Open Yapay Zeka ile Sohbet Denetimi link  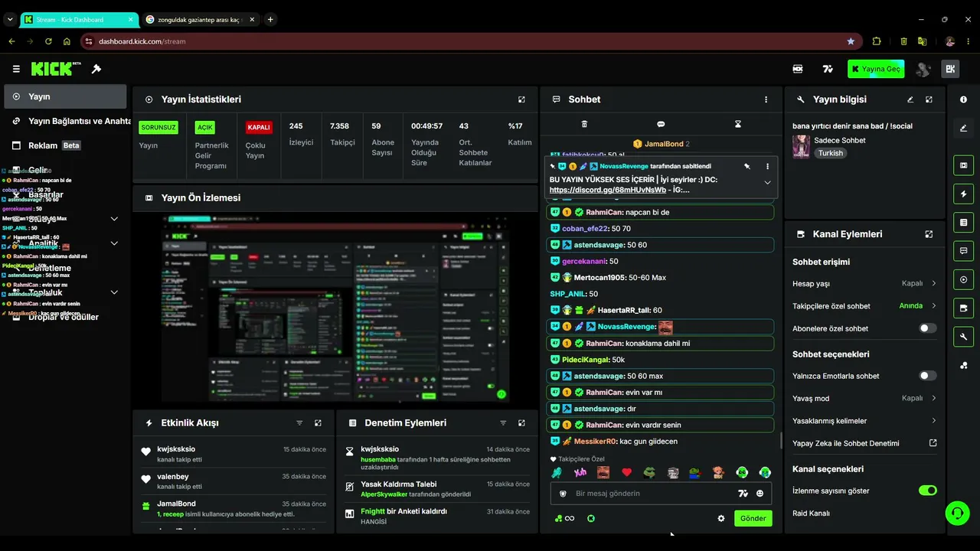coord(864,443)
